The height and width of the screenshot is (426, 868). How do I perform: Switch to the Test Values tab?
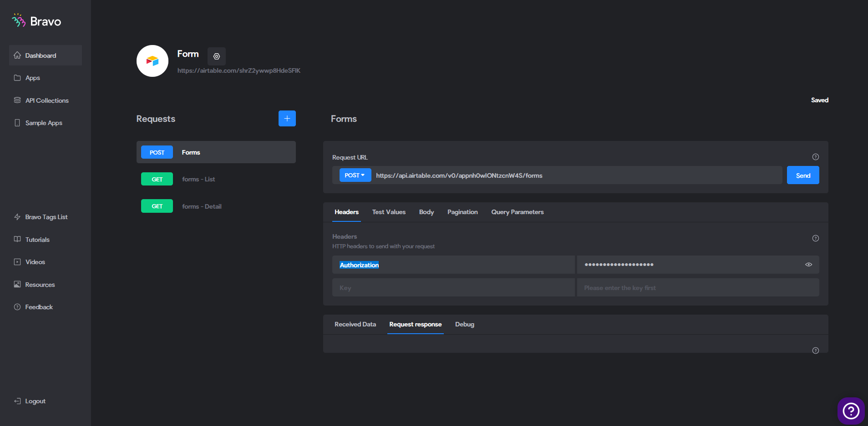[x=389, y=212]
